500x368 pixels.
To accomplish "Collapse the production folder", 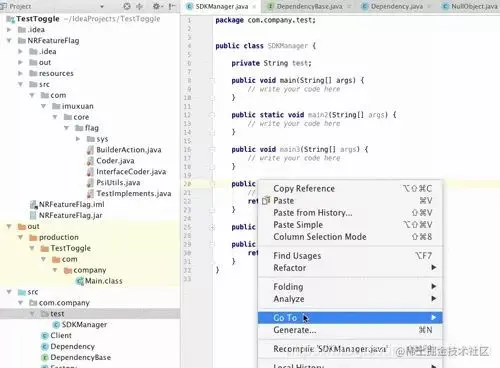I will point(20,237).
